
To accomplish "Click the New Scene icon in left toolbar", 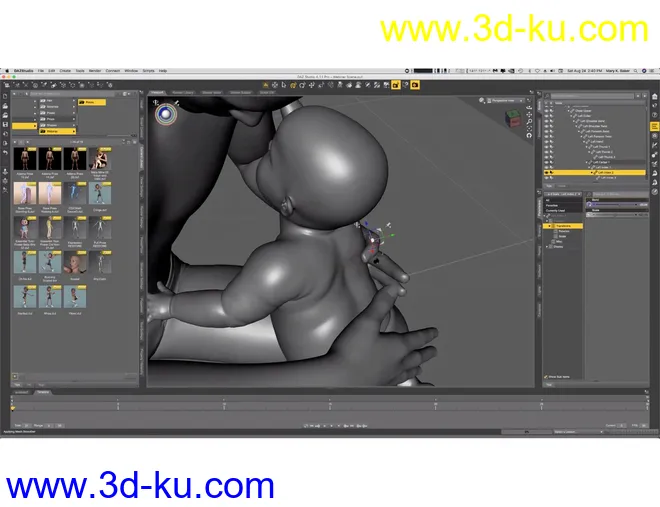I will (6, 98).
